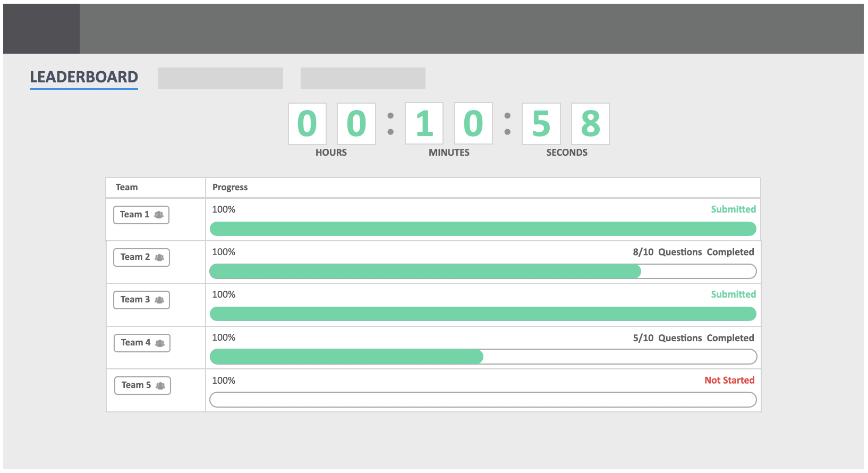Click the SECONDS label
This screenshot has width=868, height=473.
pyautogui.click(x=567, y=153)
